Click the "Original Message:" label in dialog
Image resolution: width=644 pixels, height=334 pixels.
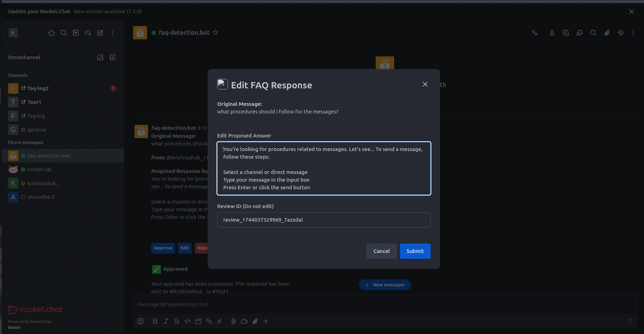239,104
